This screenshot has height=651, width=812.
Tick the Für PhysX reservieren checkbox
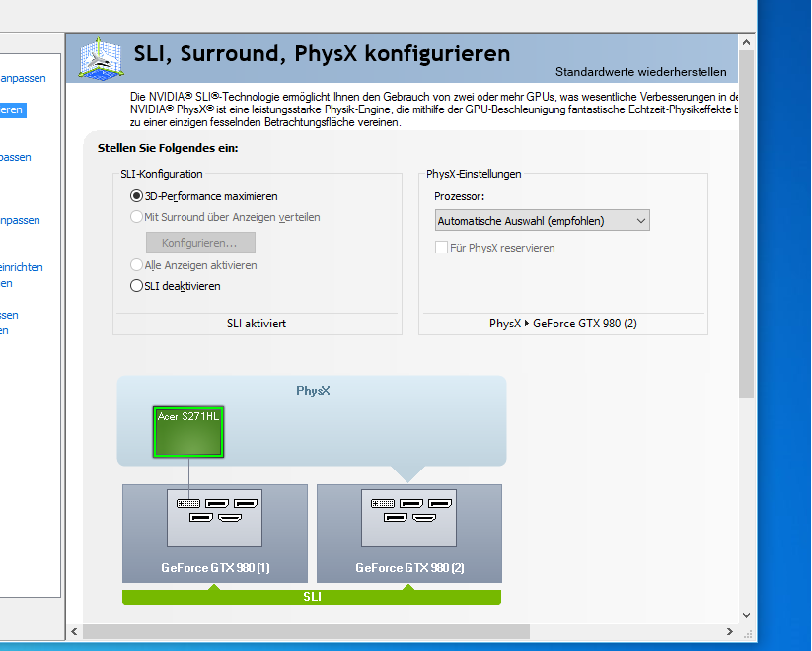pyautogui.click(x=441, y=248)
